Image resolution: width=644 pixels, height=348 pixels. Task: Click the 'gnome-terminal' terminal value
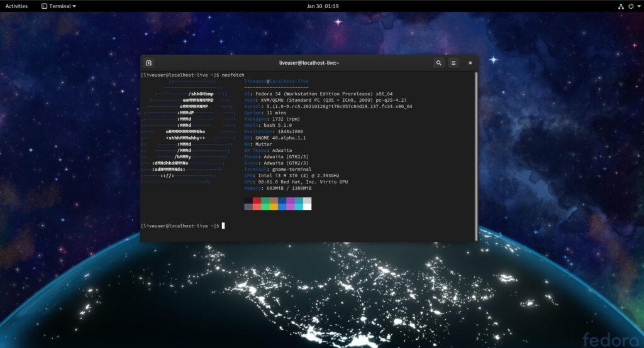(292, 169)
